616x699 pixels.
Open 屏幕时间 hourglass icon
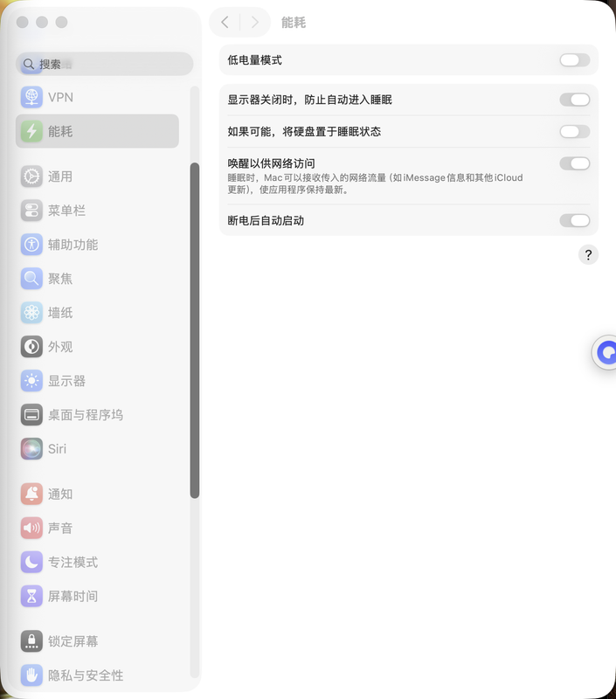point(31,596)
